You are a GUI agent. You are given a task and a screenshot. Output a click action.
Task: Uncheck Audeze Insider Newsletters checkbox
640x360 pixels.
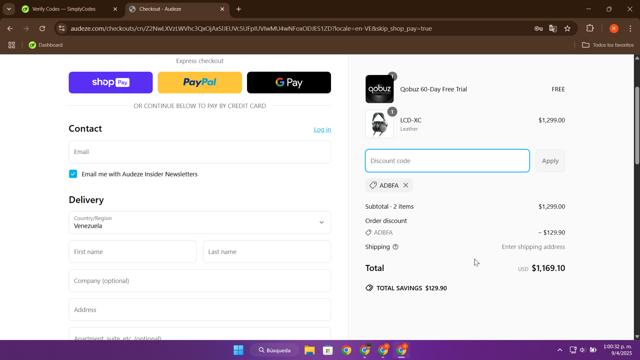(x=73, y=174)
